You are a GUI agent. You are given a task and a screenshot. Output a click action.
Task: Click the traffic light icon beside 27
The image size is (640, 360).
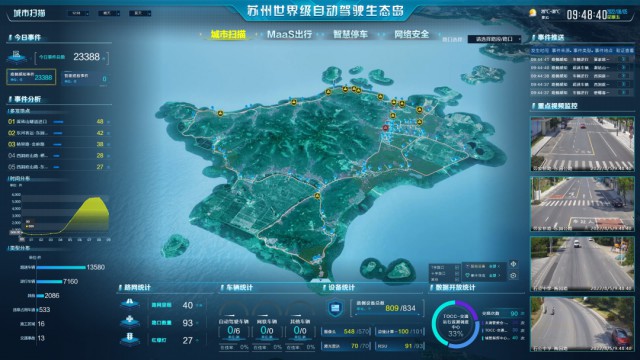pos(130,339)
